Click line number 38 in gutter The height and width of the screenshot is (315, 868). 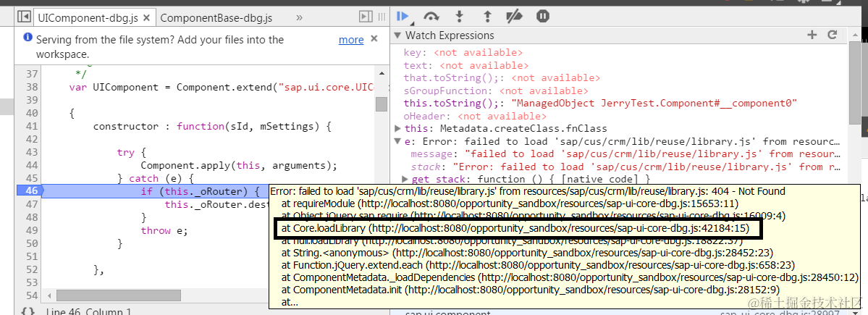[32, 87]
